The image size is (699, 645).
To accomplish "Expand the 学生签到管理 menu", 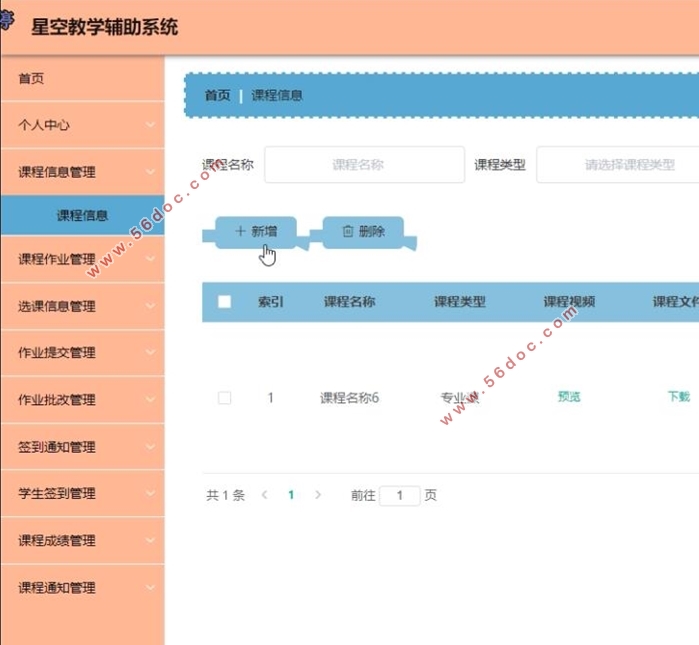I will point(82,494).
